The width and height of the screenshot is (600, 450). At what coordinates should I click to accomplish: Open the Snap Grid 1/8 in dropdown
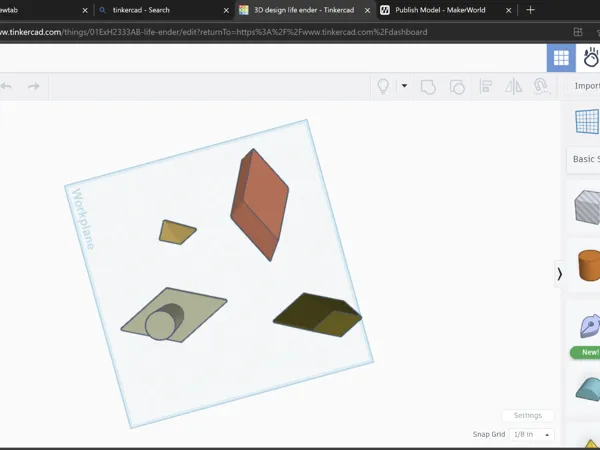point(532,434)
